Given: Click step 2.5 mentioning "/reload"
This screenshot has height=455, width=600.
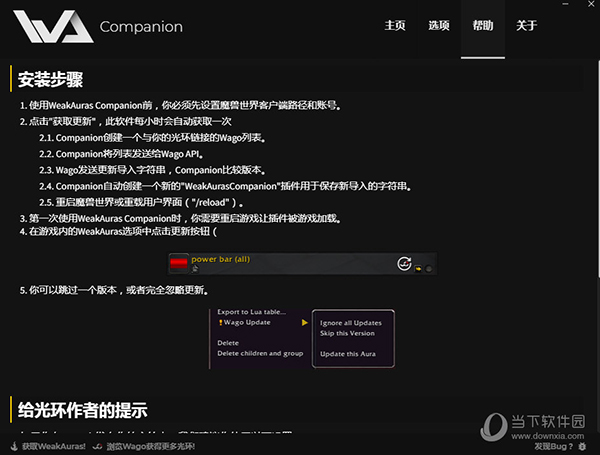Looking at the screenshot, I should (141, 202).
